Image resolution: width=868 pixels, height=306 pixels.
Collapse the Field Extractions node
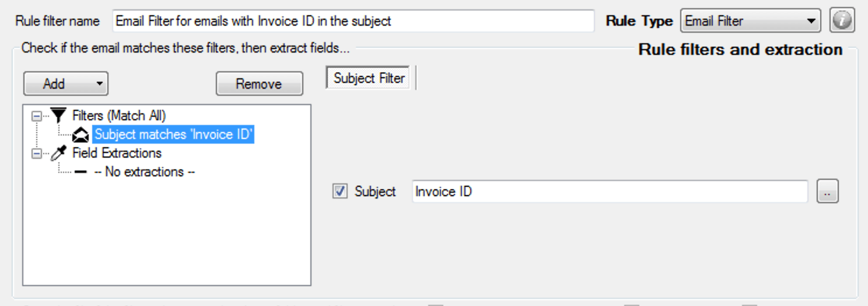coord(37,154)
